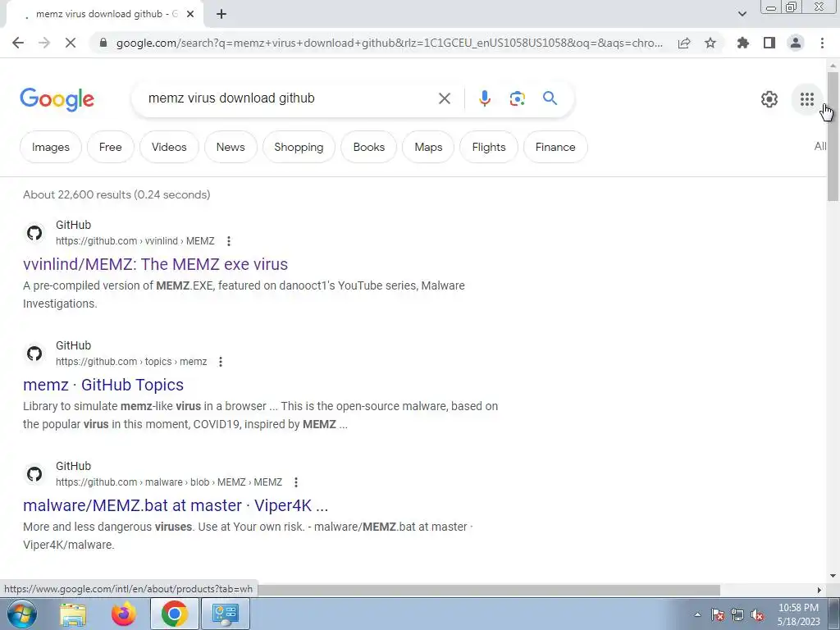Click into the Google search input field
Screen dimensions: 840x630
(290, 98)
